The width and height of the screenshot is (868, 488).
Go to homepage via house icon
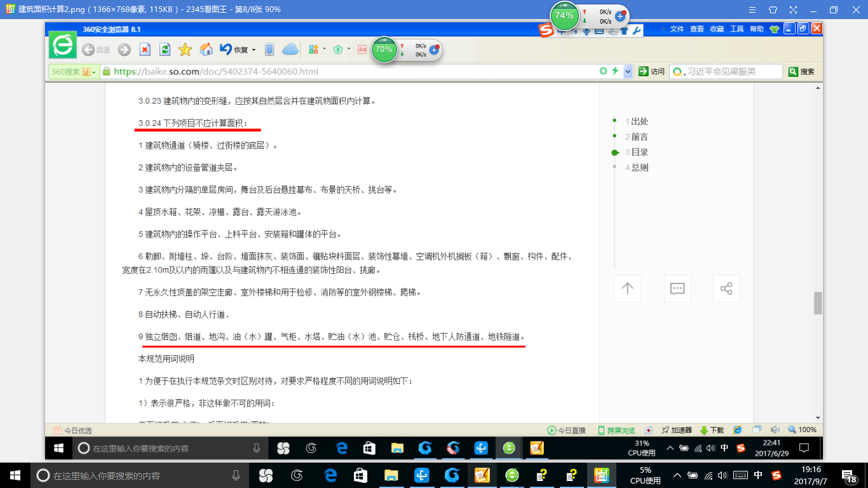point(206,50)
